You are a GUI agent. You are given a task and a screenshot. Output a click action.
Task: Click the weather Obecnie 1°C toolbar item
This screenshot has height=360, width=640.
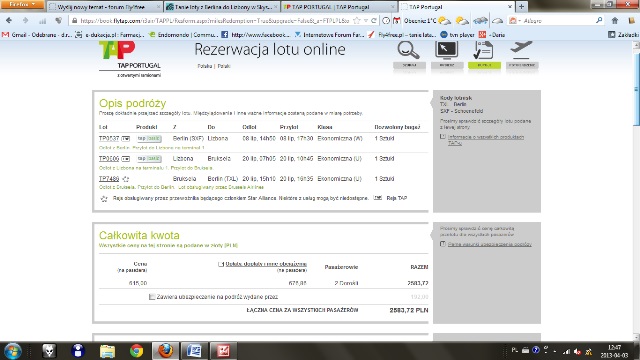point(427,20)
